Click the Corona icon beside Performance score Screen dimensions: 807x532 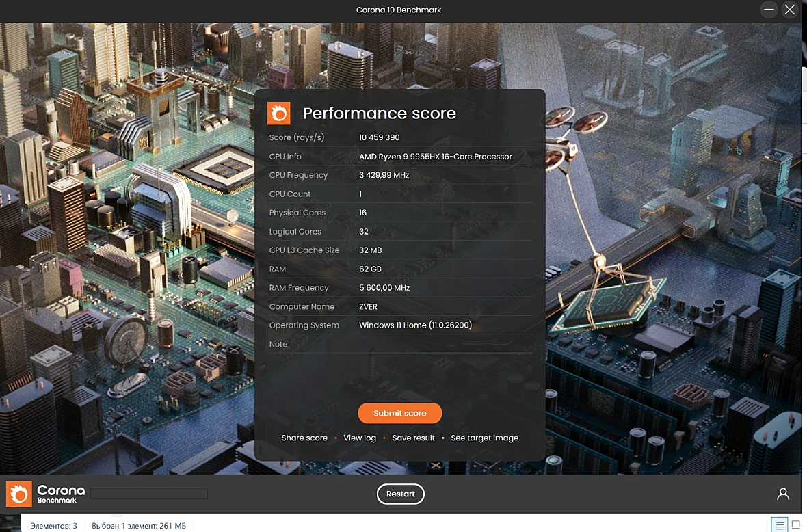[279, 114]
